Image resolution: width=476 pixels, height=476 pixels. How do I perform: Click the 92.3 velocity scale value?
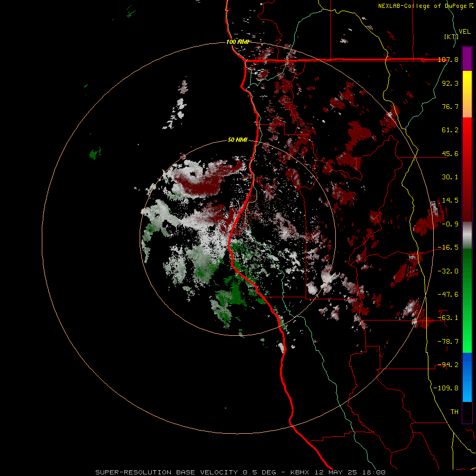pyautogui.click(x=450, y=83)
